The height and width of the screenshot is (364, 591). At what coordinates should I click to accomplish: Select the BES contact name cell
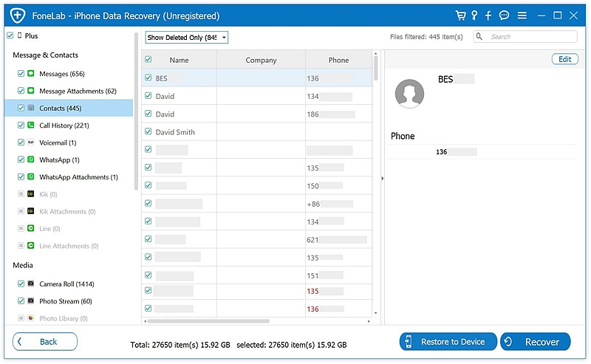click(x=179, y=78)
